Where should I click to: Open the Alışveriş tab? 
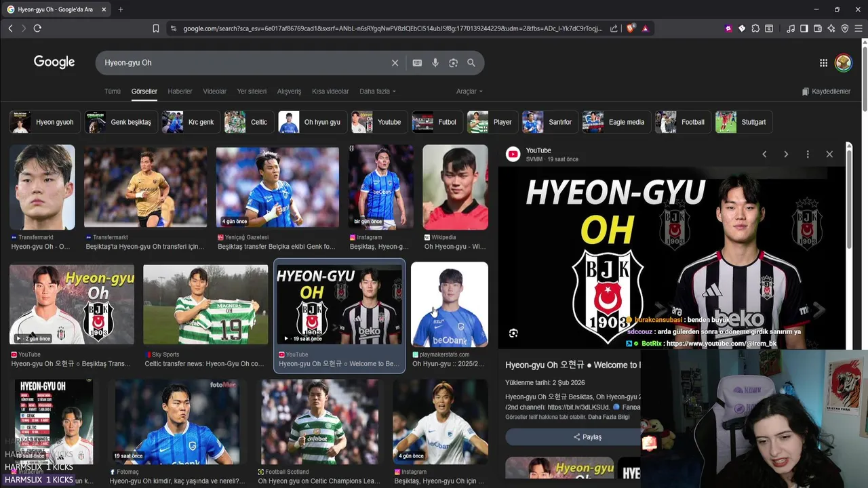pos(290,91)
